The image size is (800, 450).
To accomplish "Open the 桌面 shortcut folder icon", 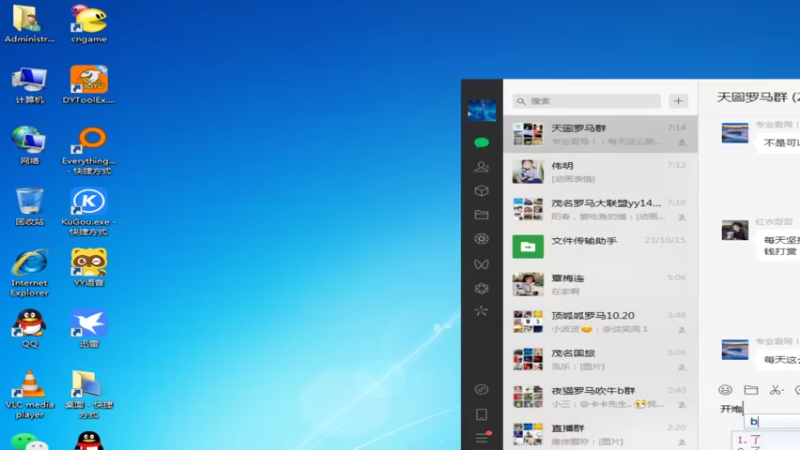I will coord(89,394).
